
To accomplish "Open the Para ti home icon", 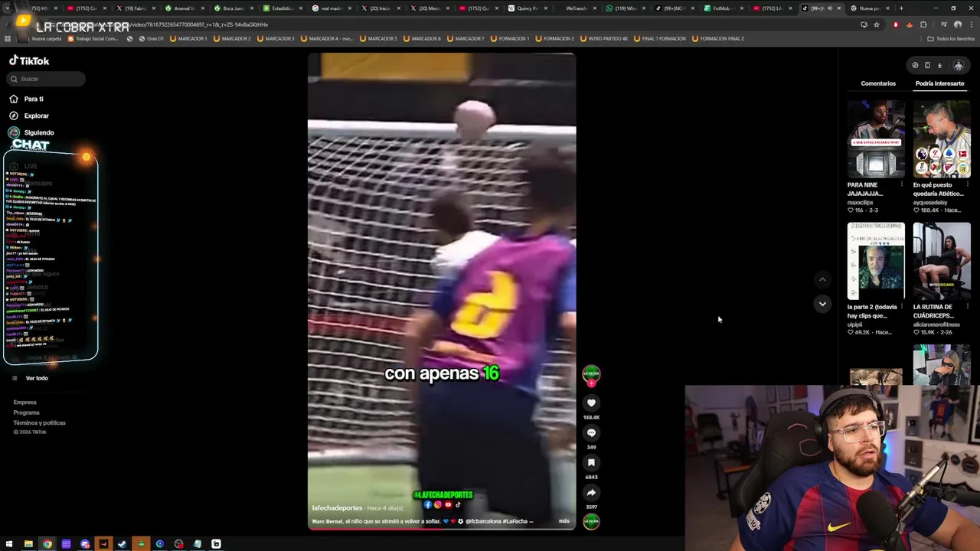I will point(14,99).
